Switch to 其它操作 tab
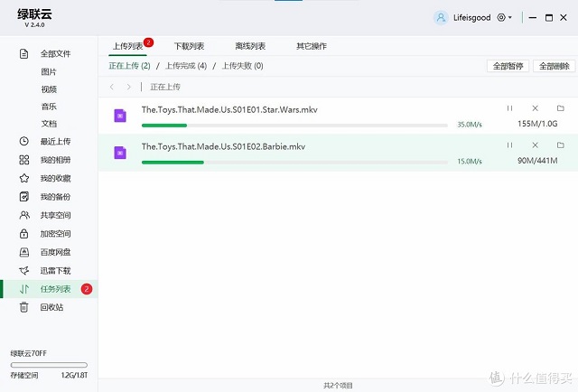Image resolution: width=578 pixels, height=392 pixels. click(312, 46)
